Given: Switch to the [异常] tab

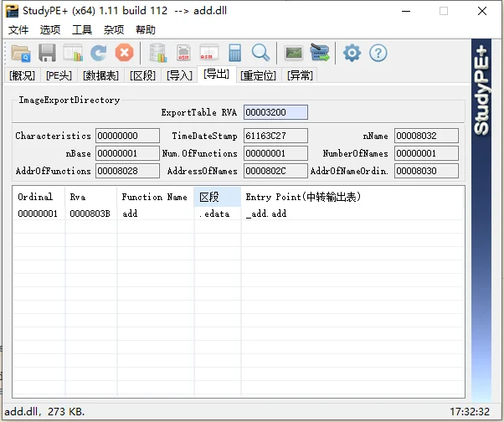Looking at the screenshot, I should [300, 75].
